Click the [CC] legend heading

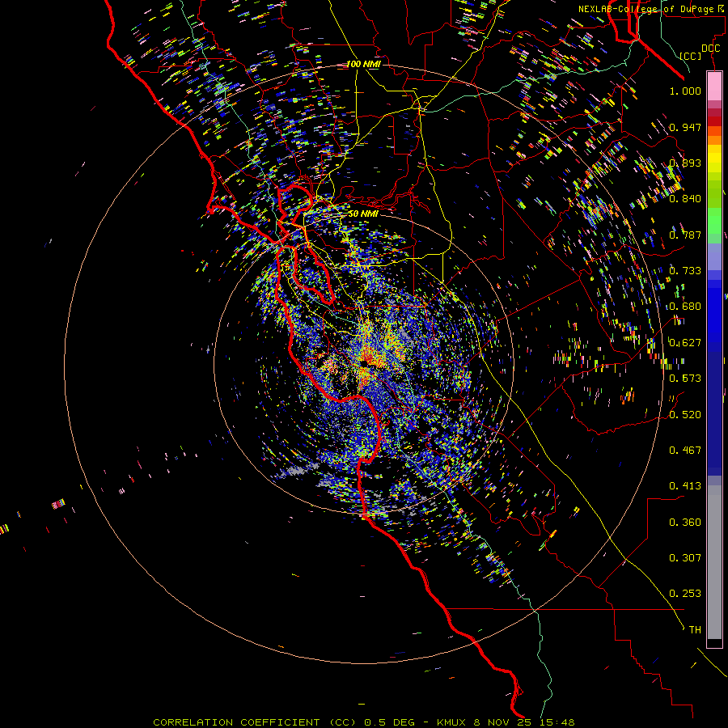point(691,56)
